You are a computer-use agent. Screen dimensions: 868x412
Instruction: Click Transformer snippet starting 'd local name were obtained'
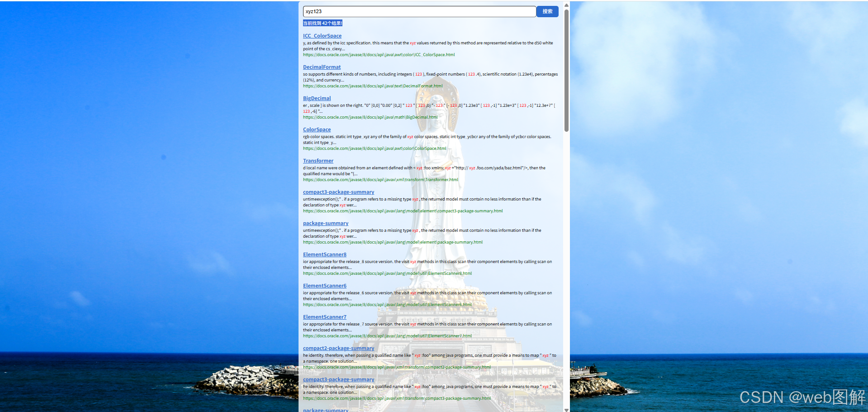424,171
